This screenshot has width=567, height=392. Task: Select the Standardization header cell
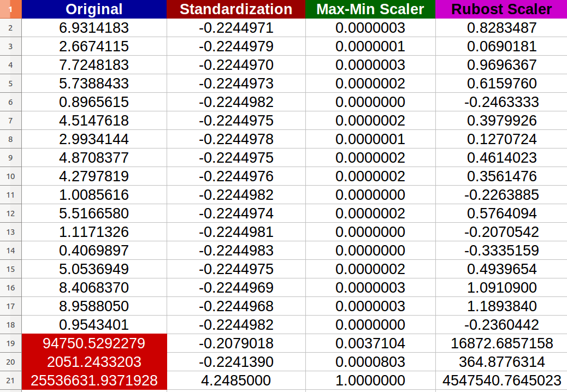[x=236, y=9]
